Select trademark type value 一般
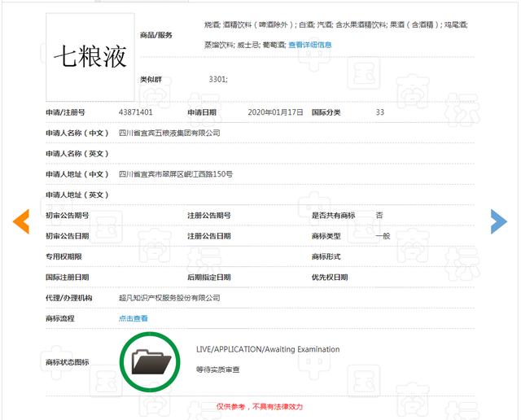Image resolution: width=521 pixels, height=420 pixels. point(383,236)
